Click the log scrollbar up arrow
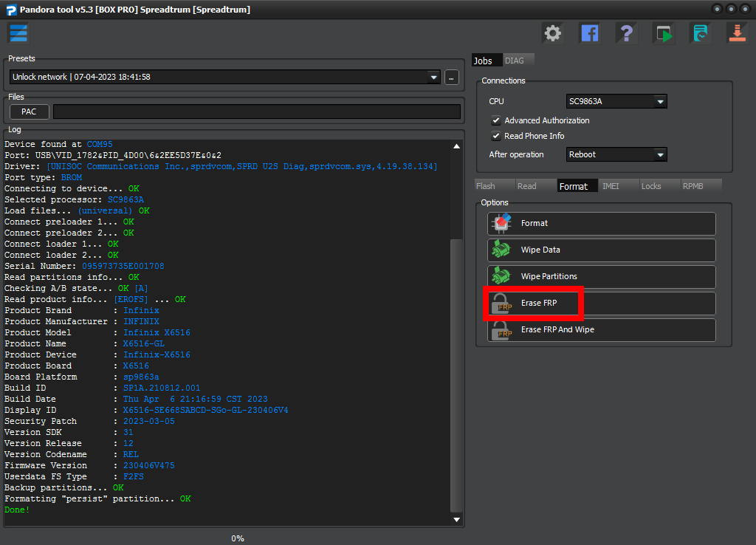The width and height of the screenshot is (756, 545). tap(456, 146)
